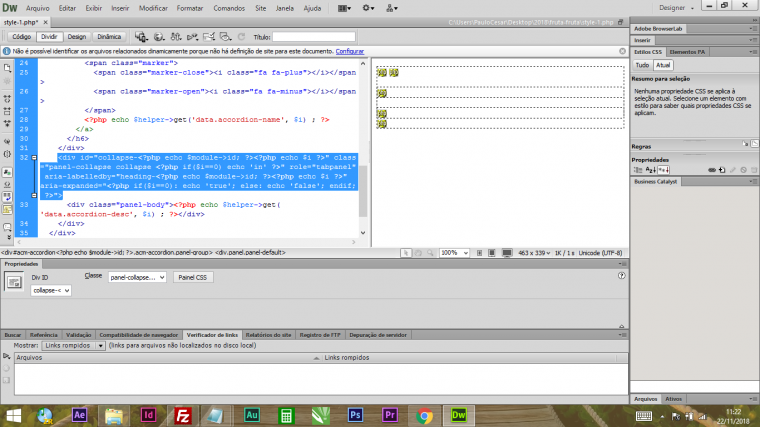
Task: Open the settings gear in the menu bar
Action: 368,8
